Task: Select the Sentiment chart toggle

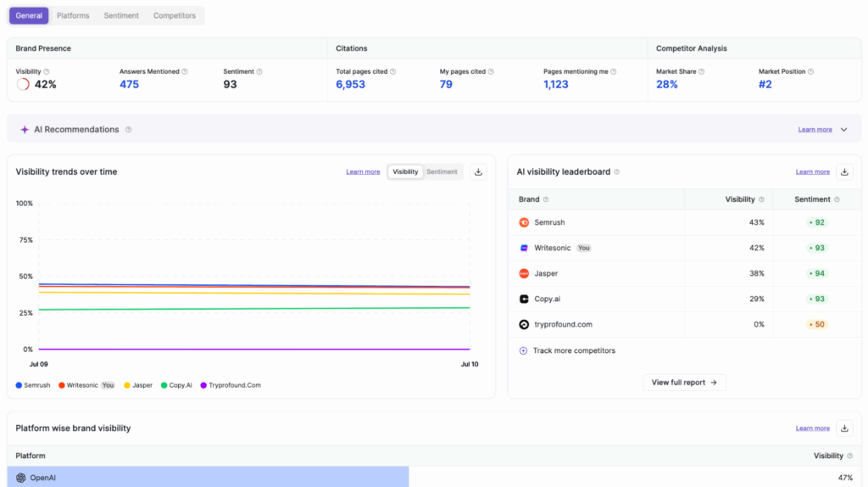Action: pos(442,171)
